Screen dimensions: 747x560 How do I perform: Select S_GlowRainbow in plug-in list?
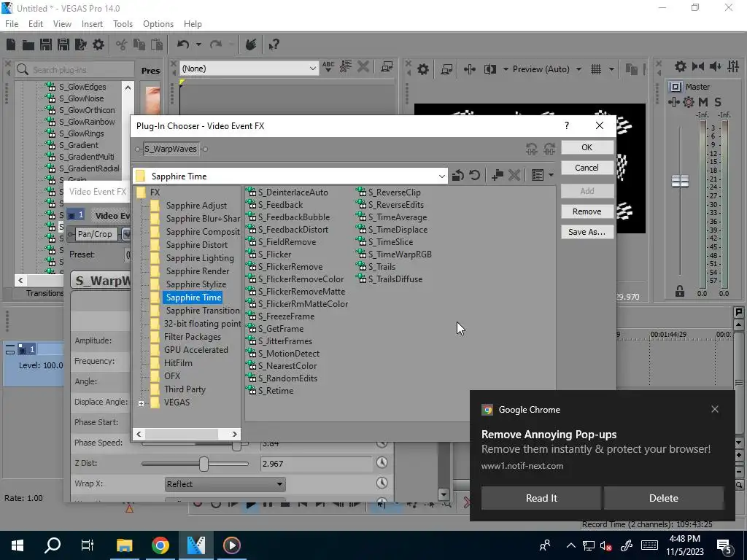pyautogui.click(x=87, y=122)
